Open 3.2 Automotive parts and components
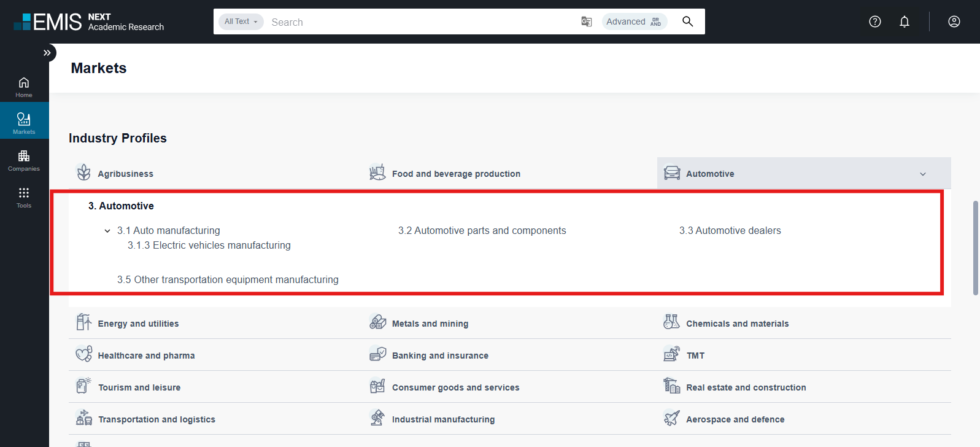980x447 pixels. click(482, 231)
